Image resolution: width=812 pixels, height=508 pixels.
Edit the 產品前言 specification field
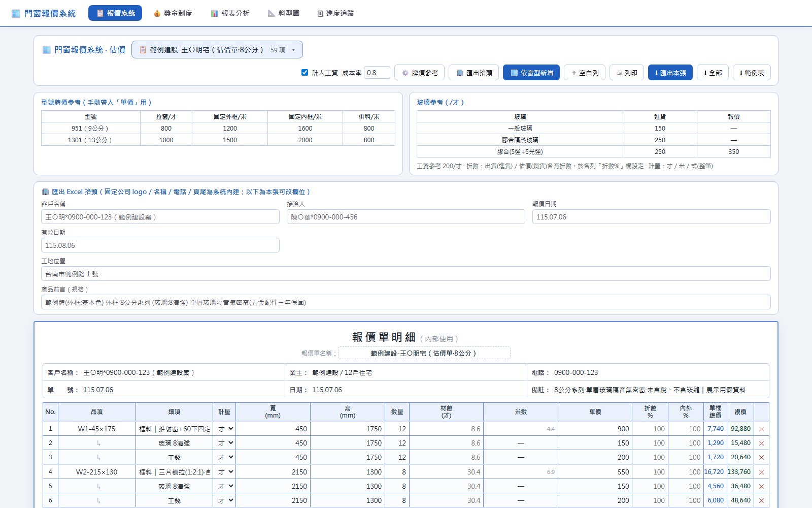coord(406,302)
